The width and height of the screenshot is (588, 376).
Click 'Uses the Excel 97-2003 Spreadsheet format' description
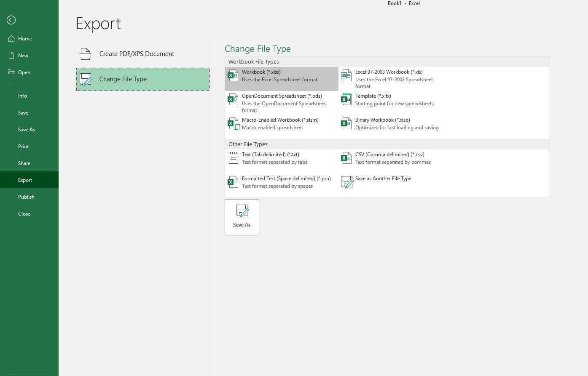tap(394, 83)
